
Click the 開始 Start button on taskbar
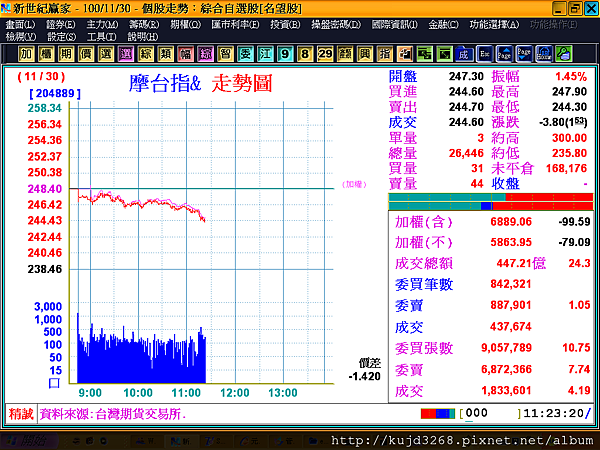coord(29,440)
